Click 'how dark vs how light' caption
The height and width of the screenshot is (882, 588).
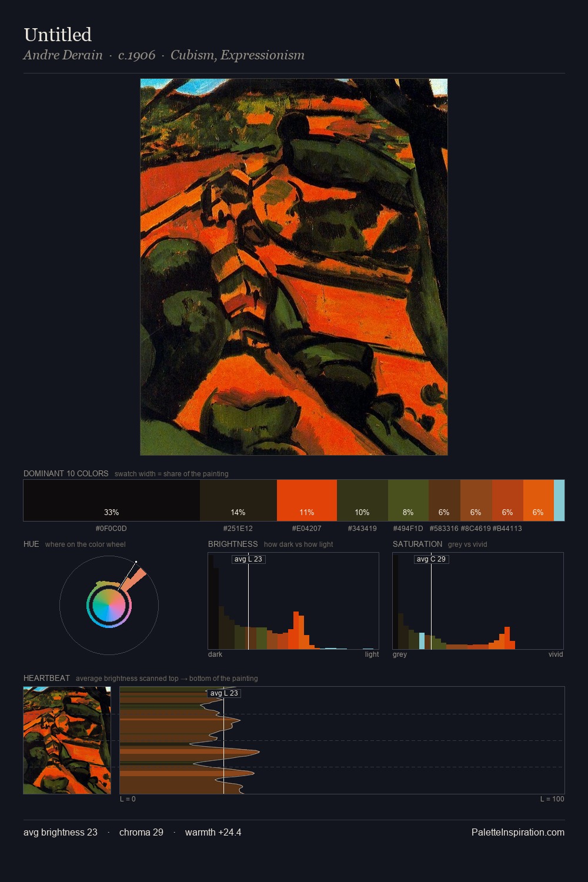tap(299, 544)
